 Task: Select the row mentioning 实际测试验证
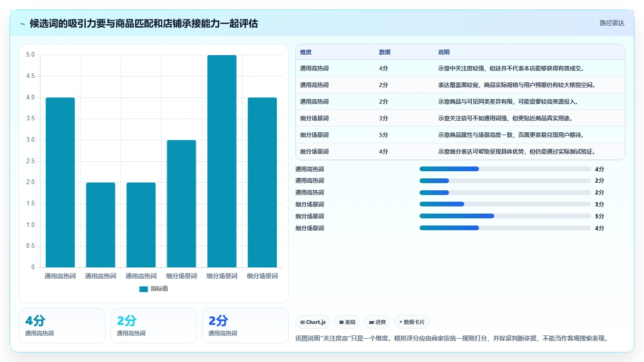[x=460, y=151]
